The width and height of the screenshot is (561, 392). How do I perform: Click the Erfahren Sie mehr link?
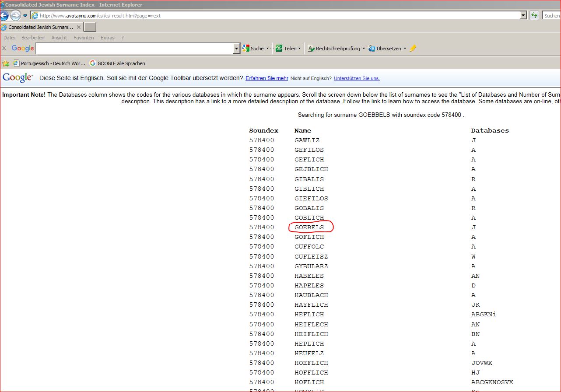click(x=267, y=78)
